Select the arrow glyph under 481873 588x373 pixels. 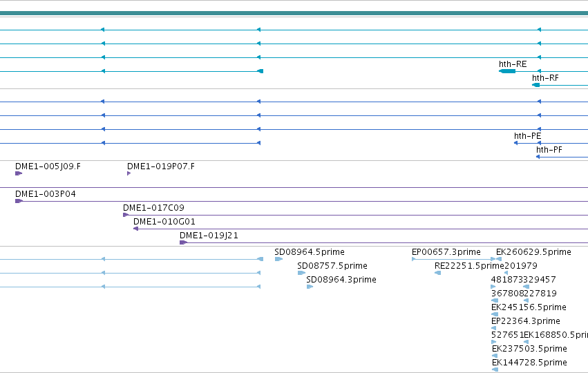point(493,287)
